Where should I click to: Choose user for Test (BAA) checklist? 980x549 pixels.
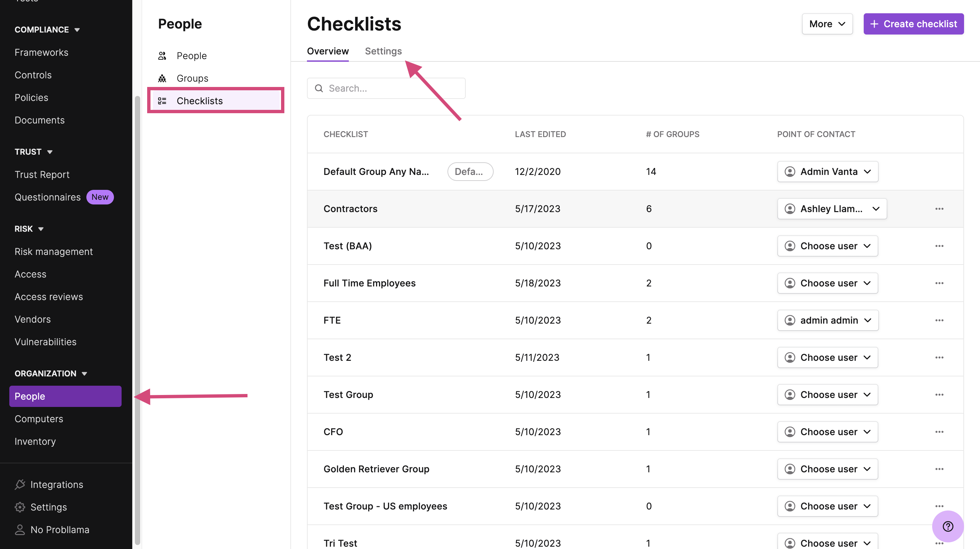[x=828, y=246]
